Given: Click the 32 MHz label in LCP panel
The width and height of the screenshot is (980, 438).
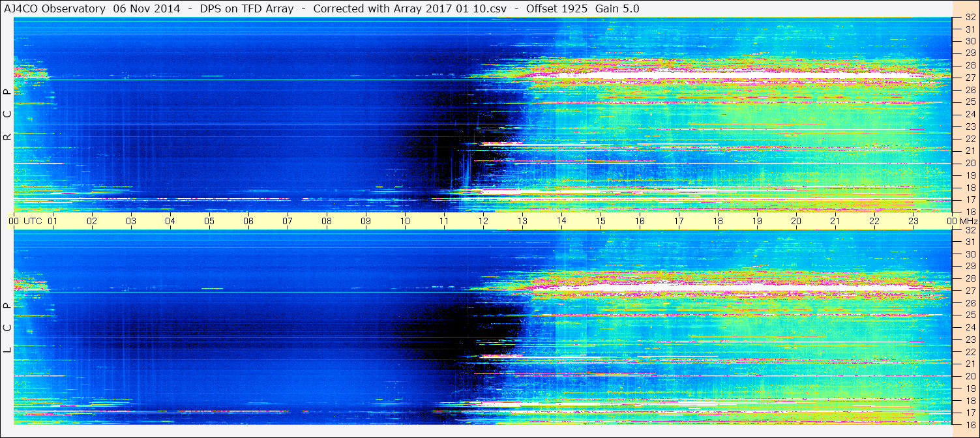Looking at the screenshot, I should tap(970, 230).
